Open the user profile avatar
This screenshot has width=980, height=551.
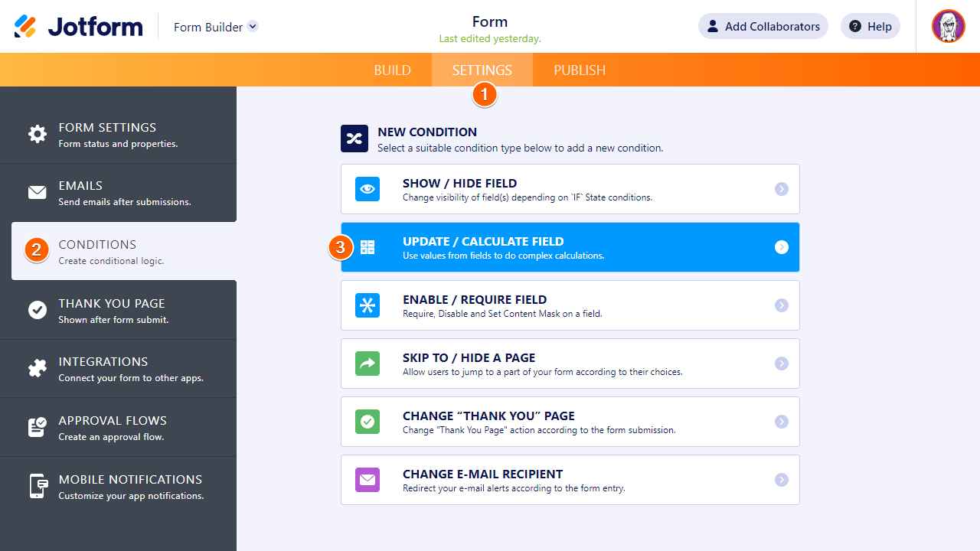pyautogui.click(x=949, y=26)
